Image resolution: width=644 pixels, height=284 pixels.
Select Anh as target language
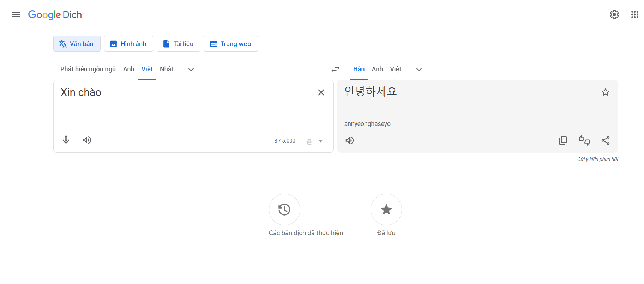tap(377, 69)
